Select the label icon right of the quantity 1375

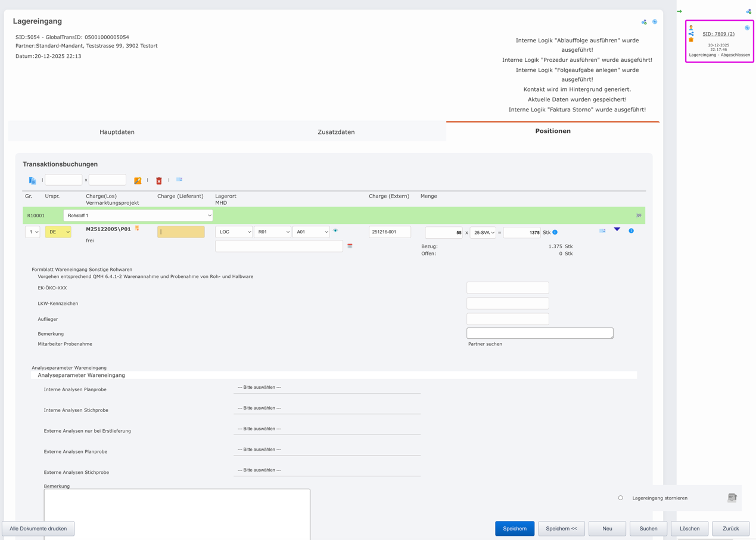(x=602, y=230)
